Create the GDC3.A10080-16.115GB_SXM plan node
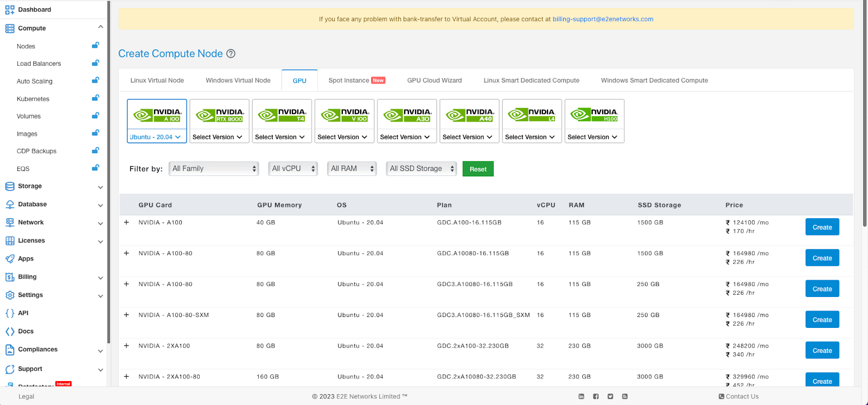Image resolution: width=868 pixels, height=405 pixels. click(822, 320)
